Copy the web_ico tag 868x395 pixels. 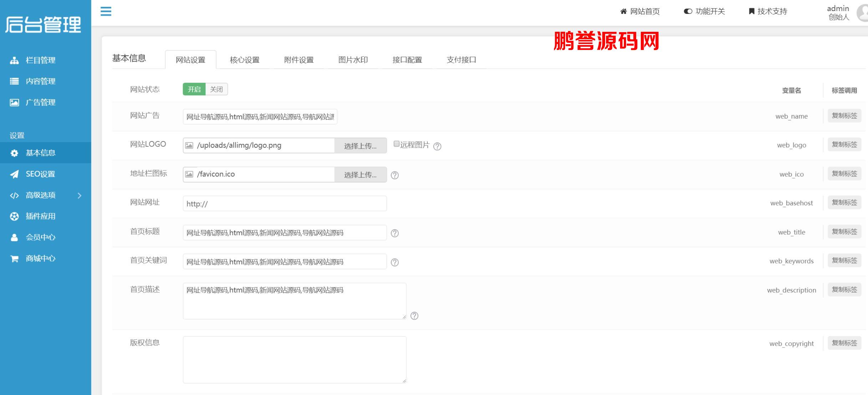click(844, 174)
